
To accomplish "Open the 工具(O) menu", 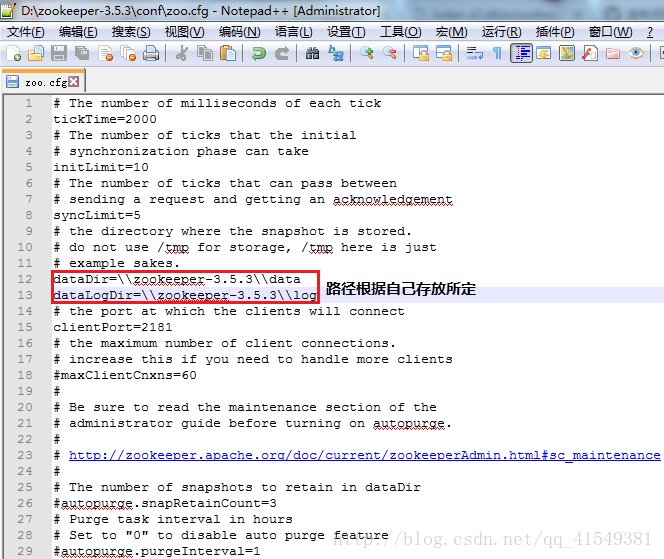I will 400,32.
